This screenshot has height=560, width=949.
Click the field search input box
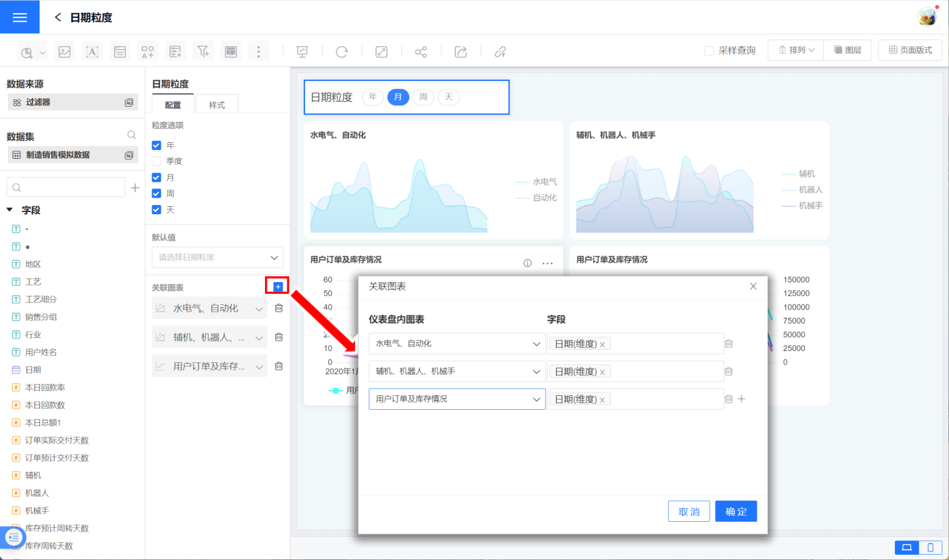coord(66,188)
